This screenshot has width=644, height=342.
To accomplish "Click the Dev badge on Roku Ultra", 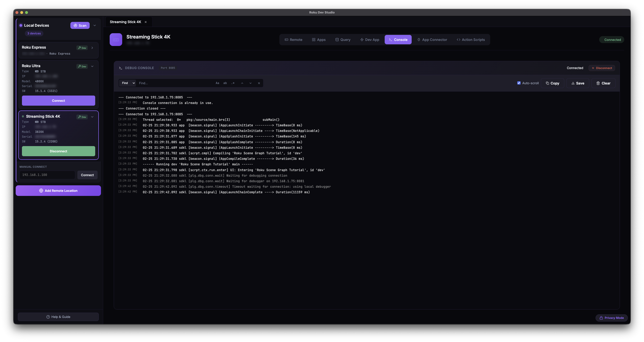I will [82, 66].
